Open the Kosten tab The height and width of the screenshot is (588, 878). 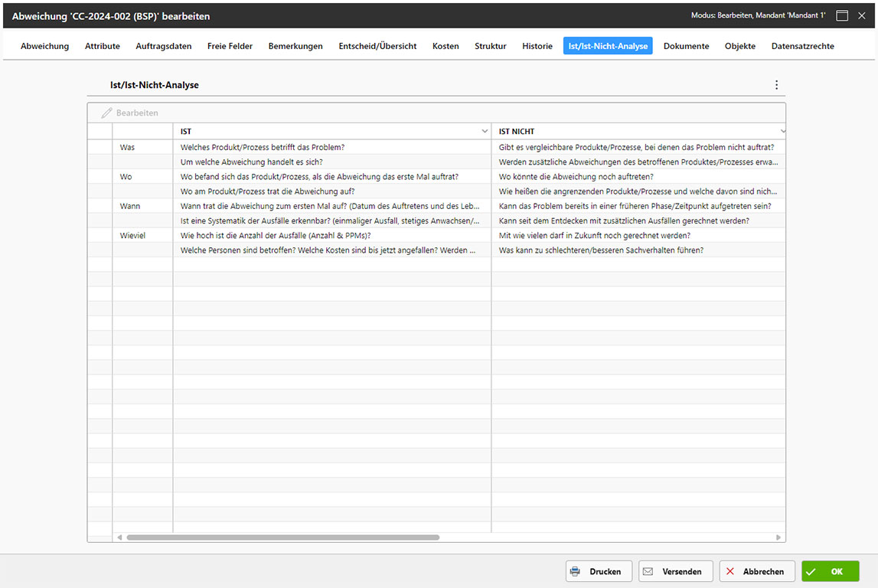pos(446,46)
